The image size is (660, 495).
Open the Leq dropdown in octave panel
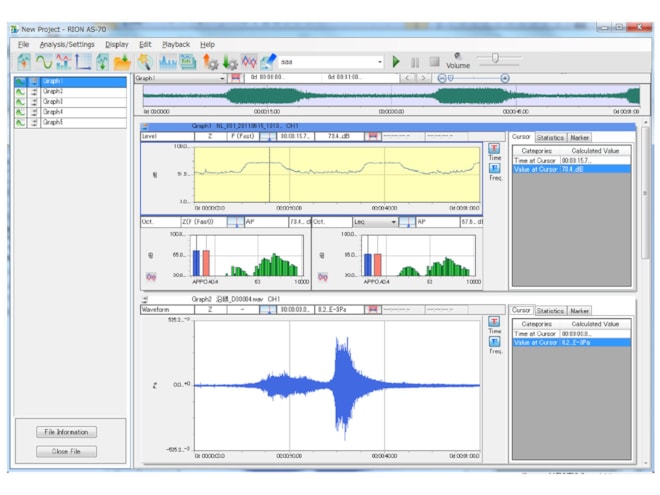click(x=393, y=222)
